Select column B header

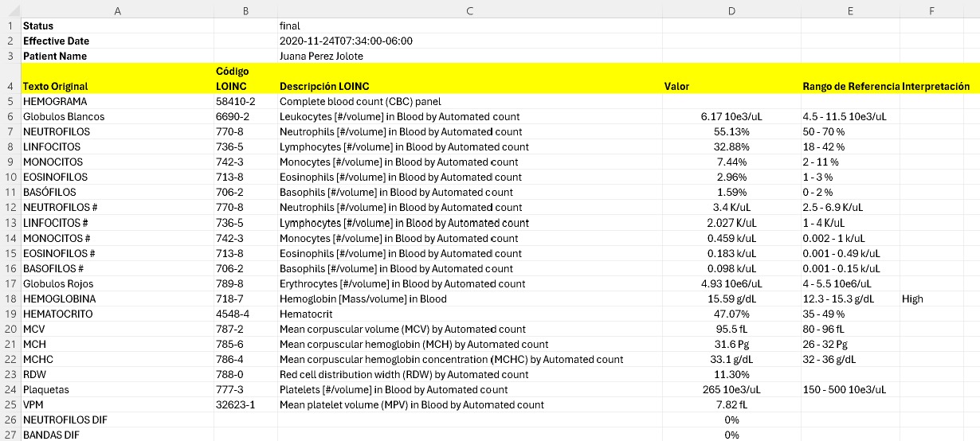click(245, 10)
